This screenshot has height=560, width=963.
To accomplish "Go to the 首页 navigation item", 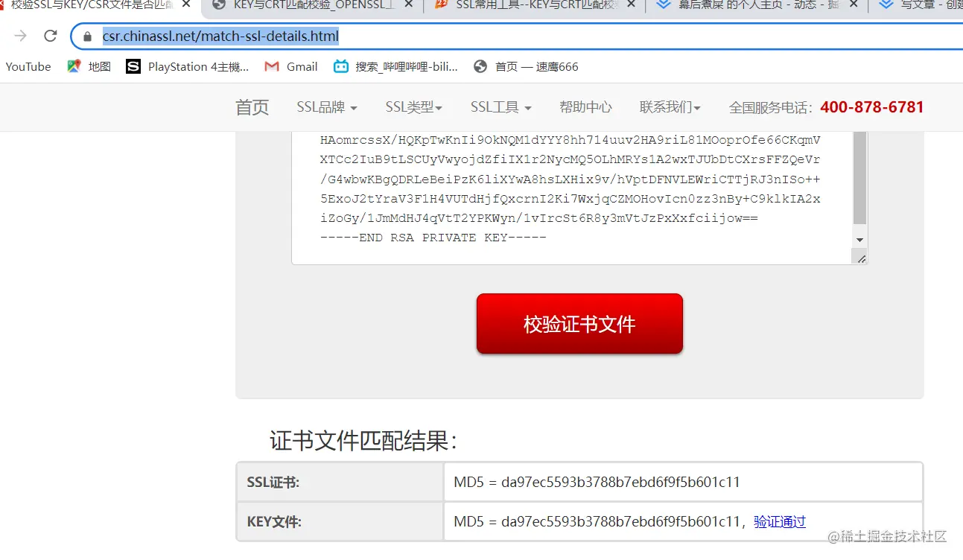I will point(252,107).
